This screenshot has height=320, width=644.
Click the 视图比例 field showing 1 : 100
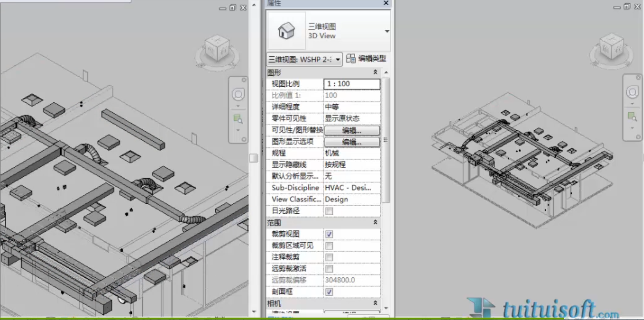[352, 84]
